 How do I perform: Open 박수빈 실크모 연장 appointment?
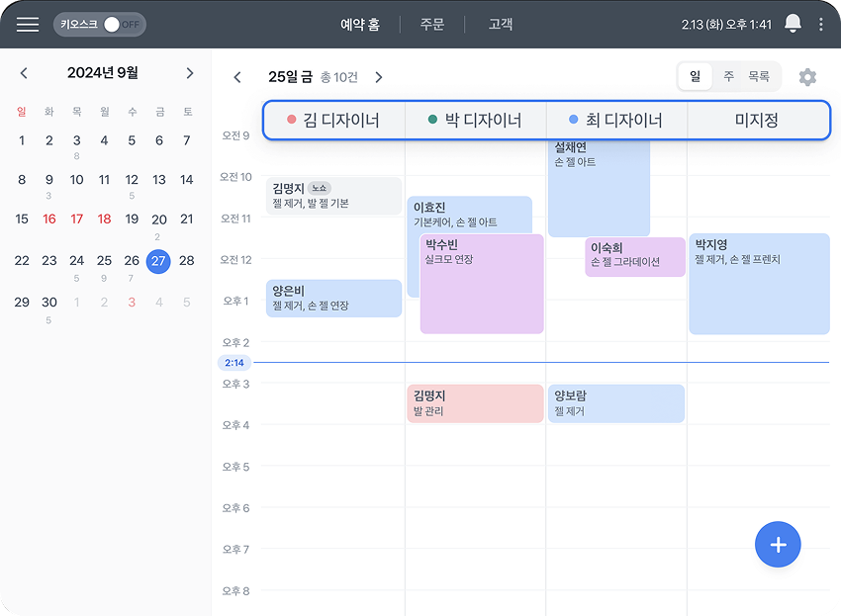pyautogui.click(x=482, y=284)
